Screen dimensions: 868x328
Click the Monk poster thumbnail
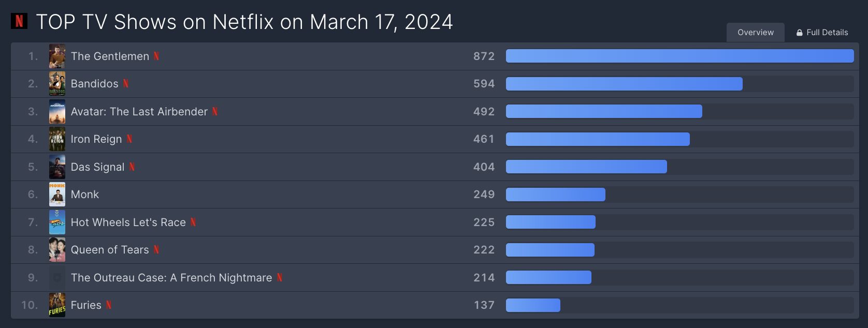[x=57, y=194]
